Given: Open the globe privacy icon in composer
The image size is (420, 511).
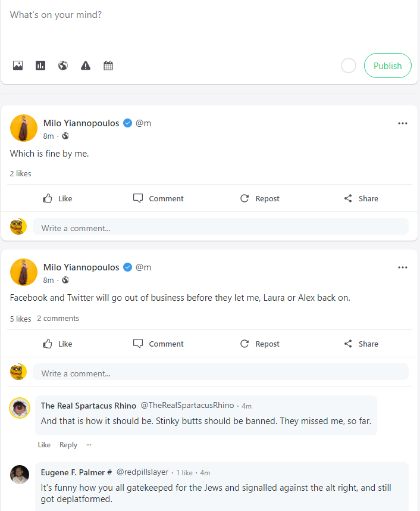Looking at the screenshot, I should click(x=63, y=66).
